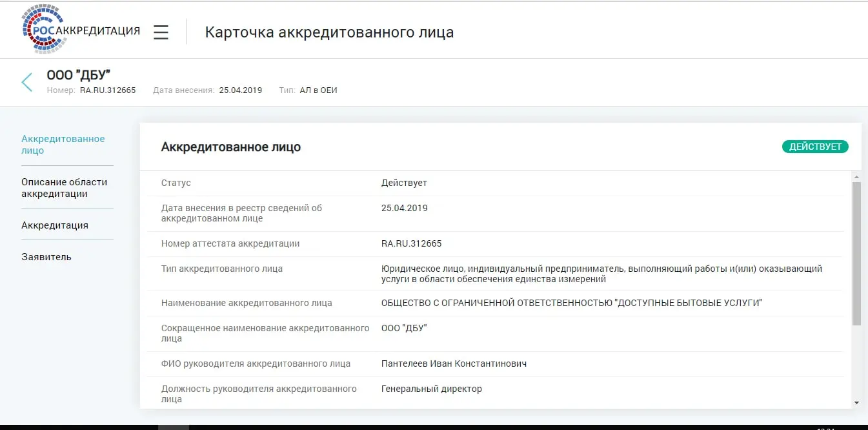Click 'Должность руководителя' row label

259,394
